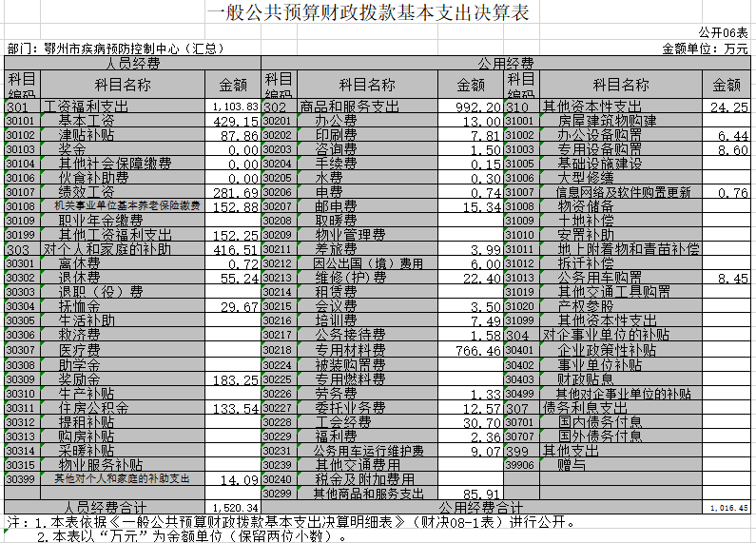Select the 金额单位：万元 cell
The width and height of the screenshot is (756, 543).
click(x=705, y=48)
